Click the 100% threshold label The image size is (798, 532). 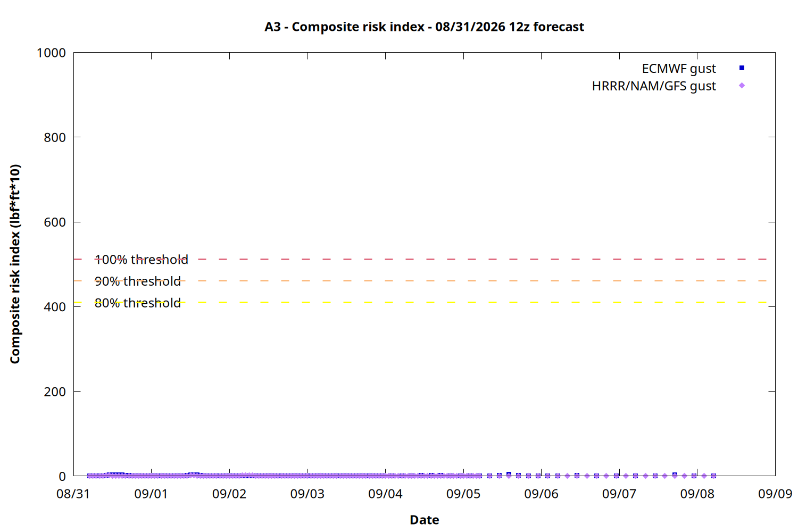pos(141,260)
